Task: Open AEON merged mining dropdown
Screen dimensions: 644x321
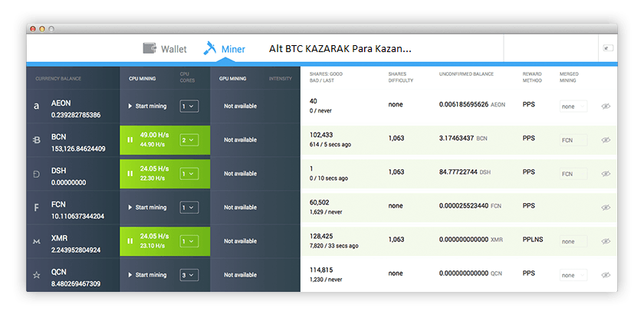Action: pyautogui.click(x=573, y=106)
